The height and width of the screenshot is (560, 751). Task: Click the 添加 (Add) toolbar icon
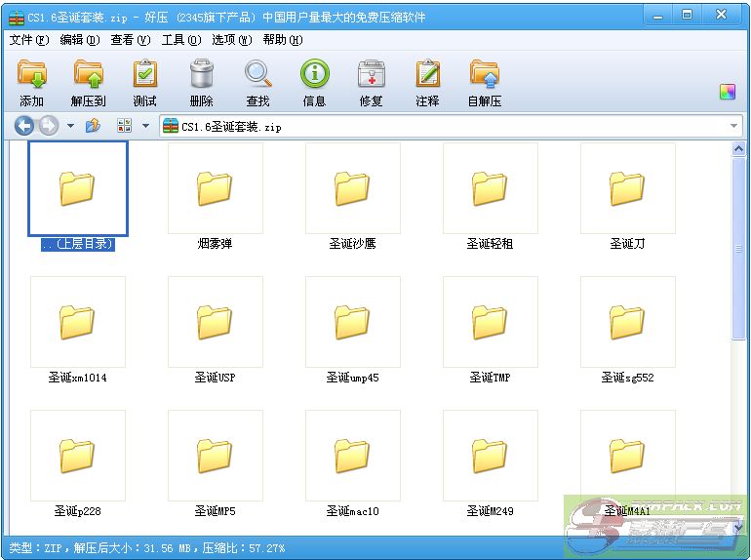(x=32, y=75)
